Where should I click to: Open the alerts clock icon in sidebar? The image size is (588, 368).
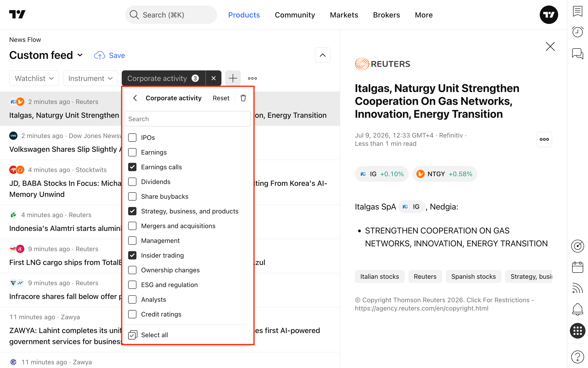coord(577,32)
